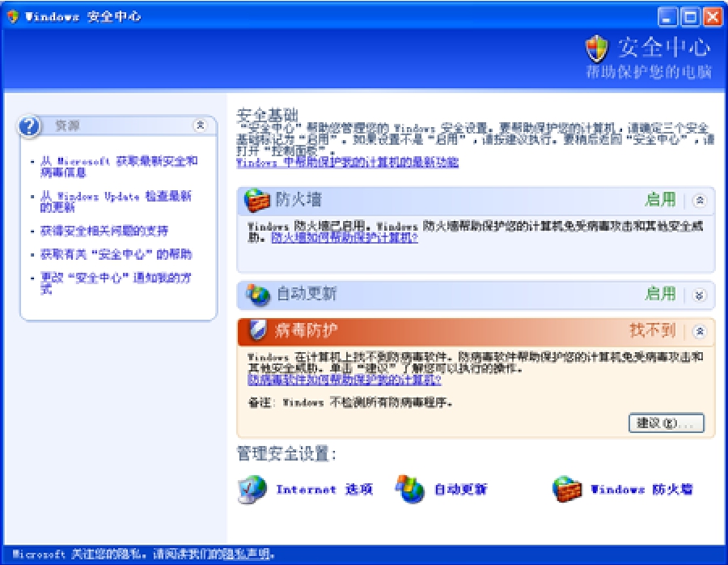Click the firewall brick icon in 防火墙 header

[x=256, y=200]
